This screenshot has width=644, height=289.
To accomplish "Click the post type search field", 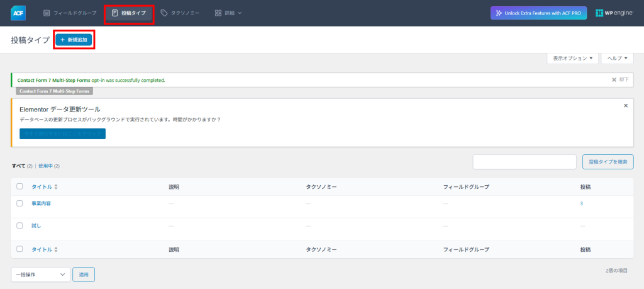I will click(x=525, y=162).
